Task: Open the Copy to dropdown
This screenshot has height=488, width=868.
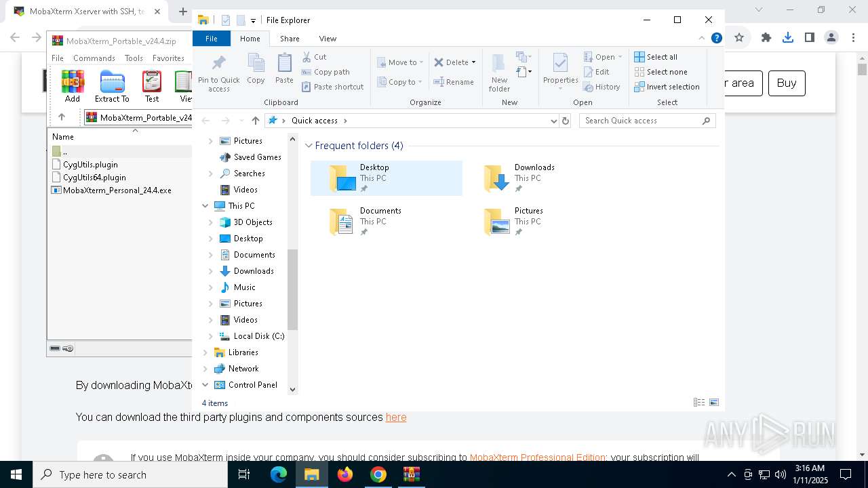Action: (x=400, y=82)
